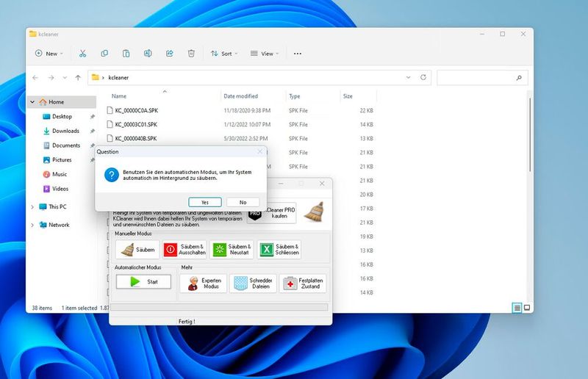588x379 pixels.
Task: Select Desktop in the navigation pane
Action: 62,117
